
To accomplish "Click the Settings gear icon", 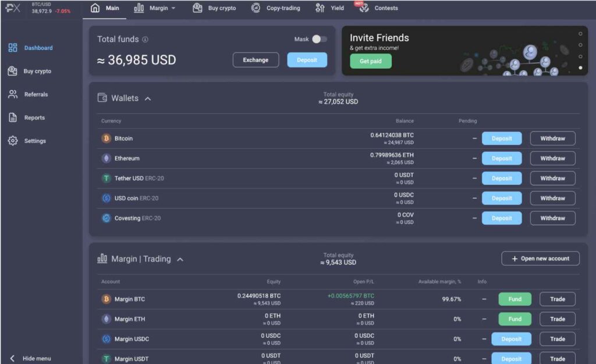I will pyautogui.click(x=13, y=141).
